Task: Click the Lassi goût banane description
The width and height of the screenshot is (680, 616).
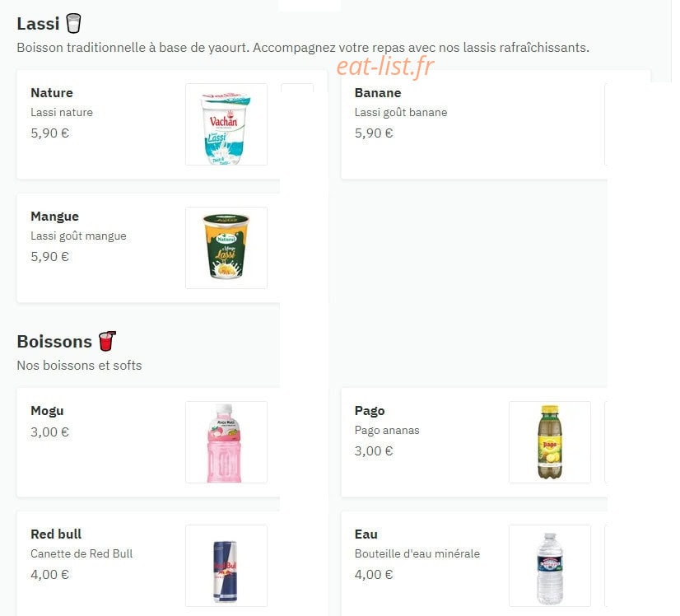Action: (401, 112)
